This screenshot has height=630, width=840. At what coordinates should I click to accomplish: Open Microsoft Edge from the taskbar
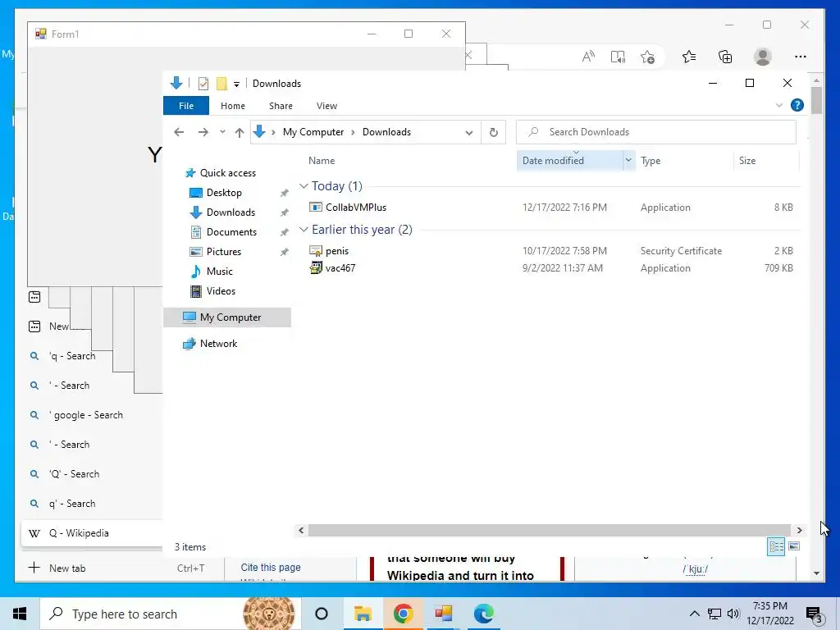coord(483,614)
